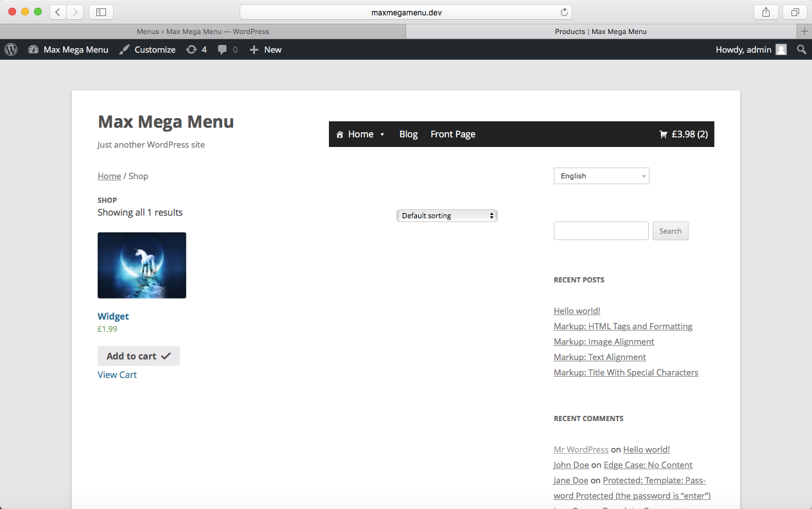Image resolution: width=812 pixels, height=509 pixels.
Task: Click the Showing all 1 results text
Action: (140, 212)
